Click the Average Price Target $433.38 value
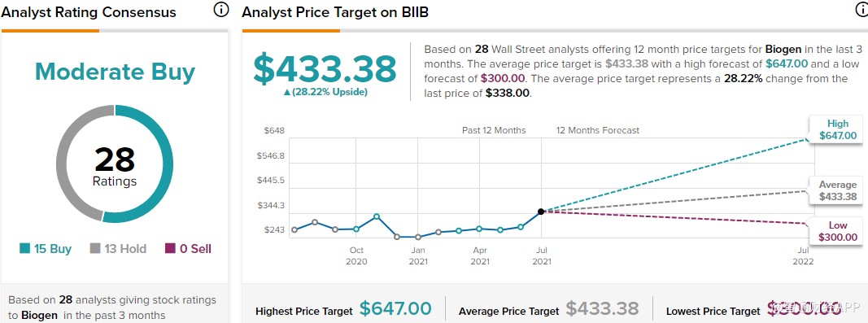Screen dimensions: 868x323 [602, 308]
